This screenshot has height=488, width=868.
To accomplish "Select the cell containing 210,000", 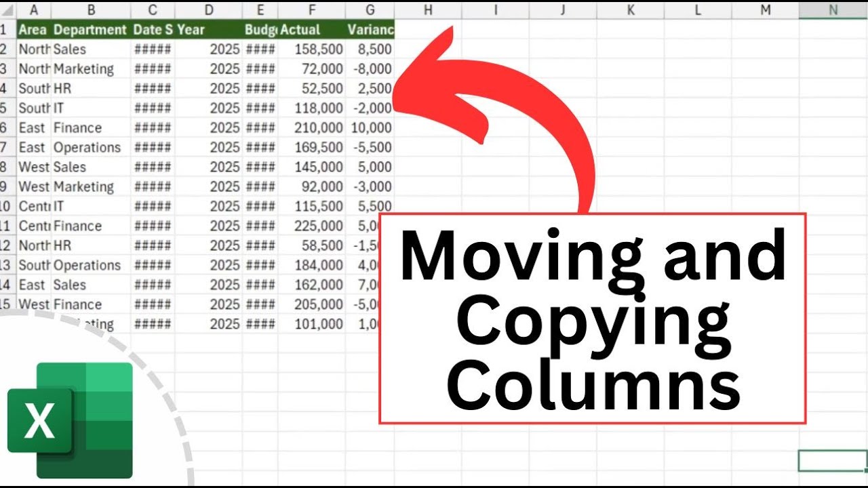I will point(311,127).
